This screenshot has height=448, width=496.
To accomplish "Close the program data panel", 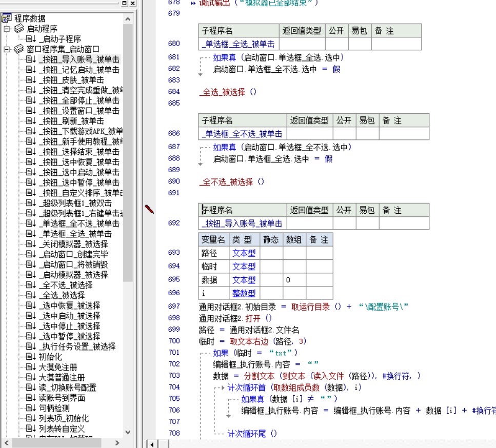I will (132, 3).
